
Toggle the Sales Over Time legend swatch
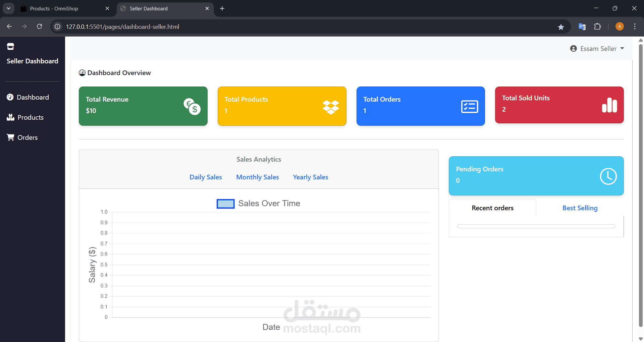click(x=225, y=204)
